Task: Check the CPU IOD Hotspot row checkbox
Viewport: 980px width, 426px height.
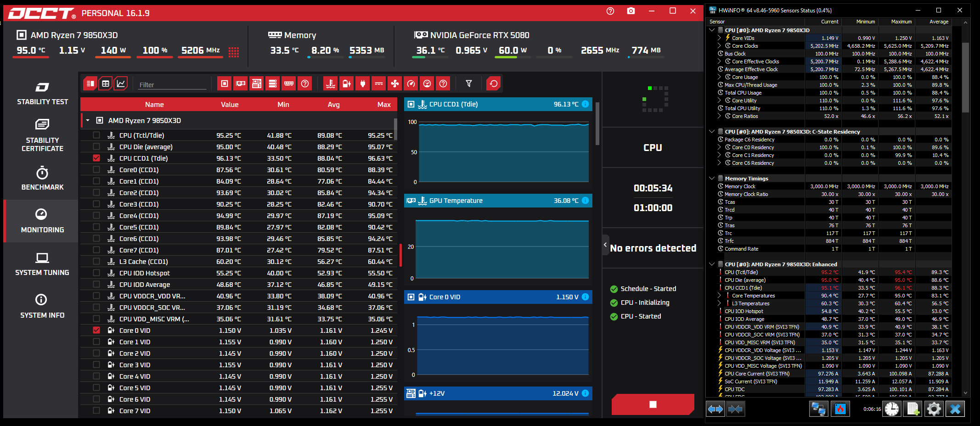Action: pos(96,273)
